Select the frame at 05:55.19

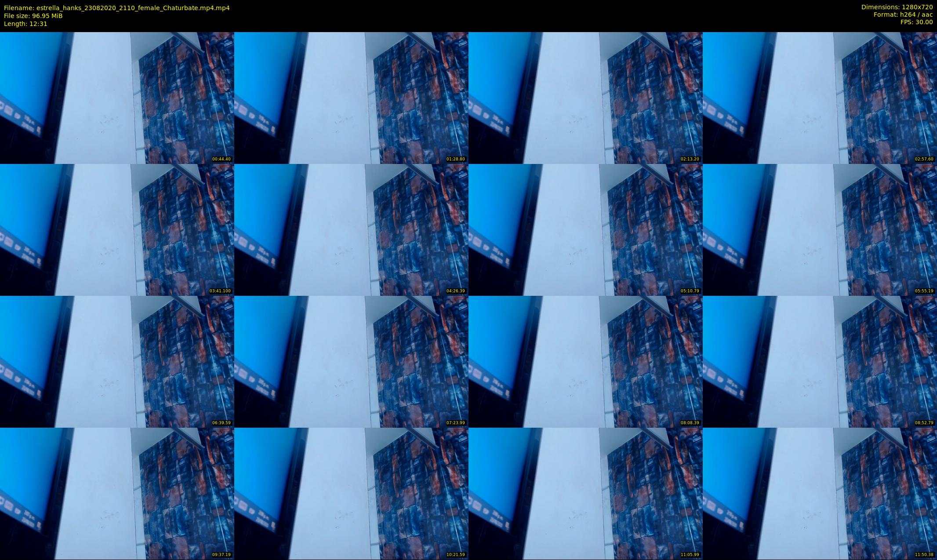click(x=820, y=229)
